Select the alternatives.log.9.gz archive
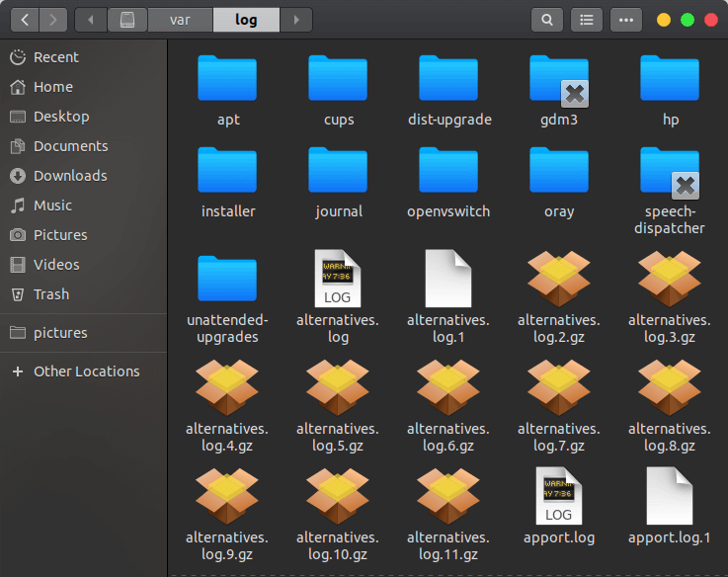Screen dimensions: 728x577 227,515
